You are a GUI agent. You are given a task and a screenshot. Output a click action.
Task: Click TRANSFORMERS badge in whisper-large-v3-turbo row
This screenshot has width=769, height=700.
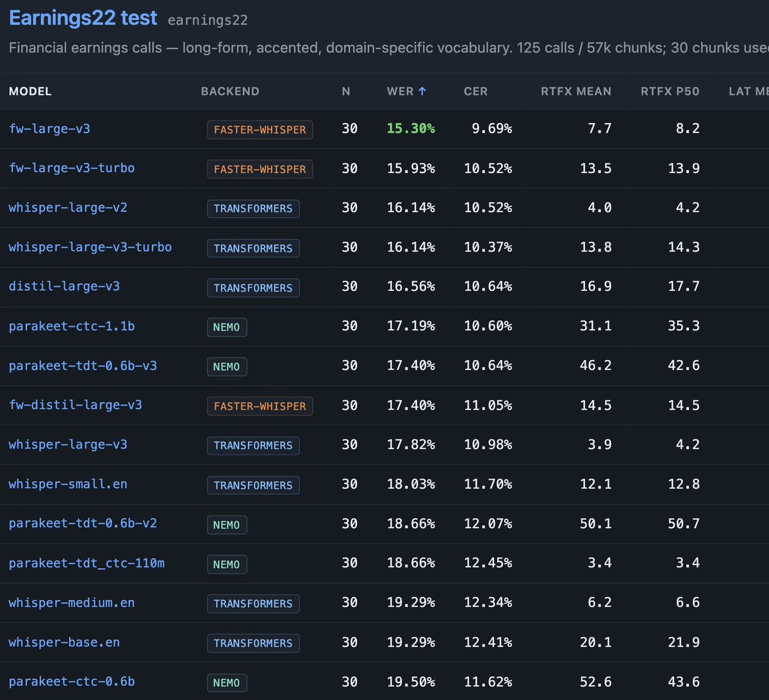[x=253, y=248]
